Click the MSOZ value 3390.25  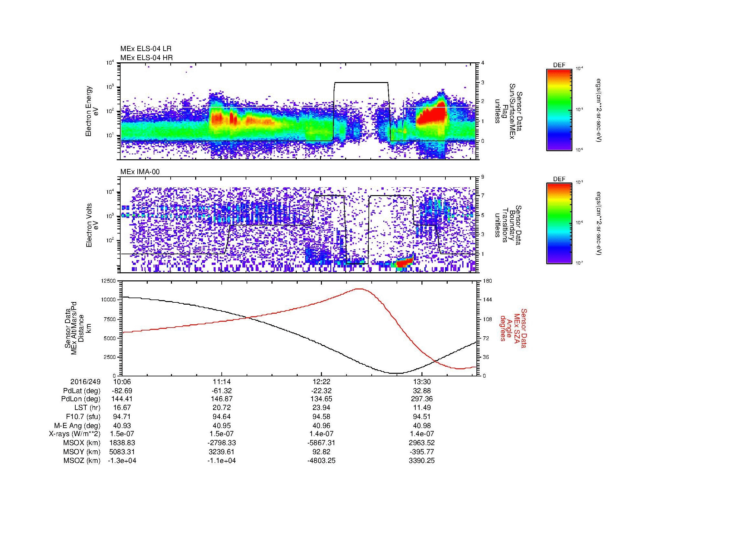pos(421,461)
